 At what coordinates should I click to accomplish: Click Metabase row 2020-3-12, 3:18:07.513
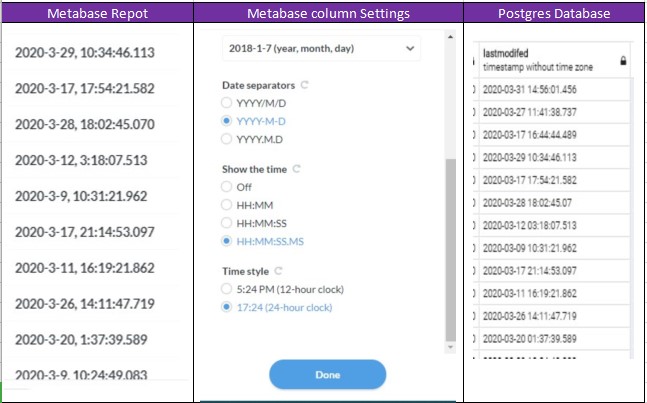tap(81, 160)
